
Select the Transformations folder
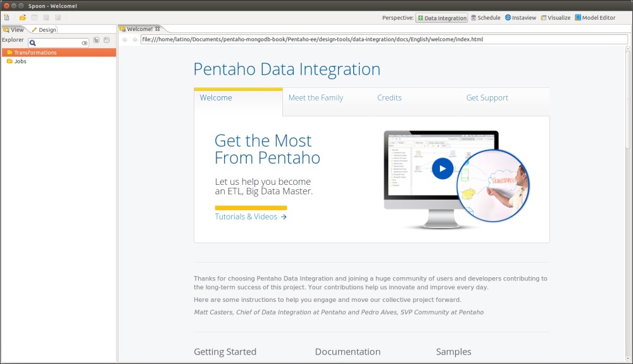coord(59,53)
